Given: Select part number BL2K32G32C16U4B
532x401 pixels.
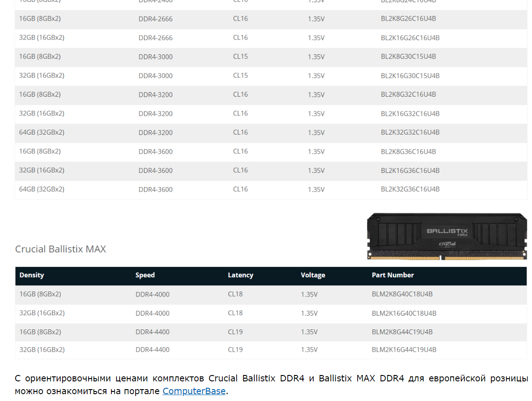Looking at the screenshot, I should coord(410,133).
